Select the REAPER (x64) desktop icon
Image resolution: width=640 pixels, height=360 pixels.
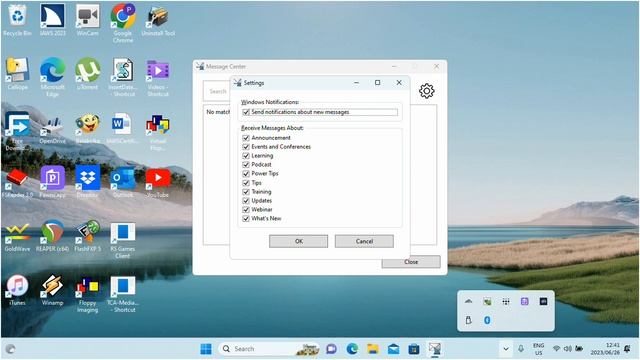(x=53, y=236)
